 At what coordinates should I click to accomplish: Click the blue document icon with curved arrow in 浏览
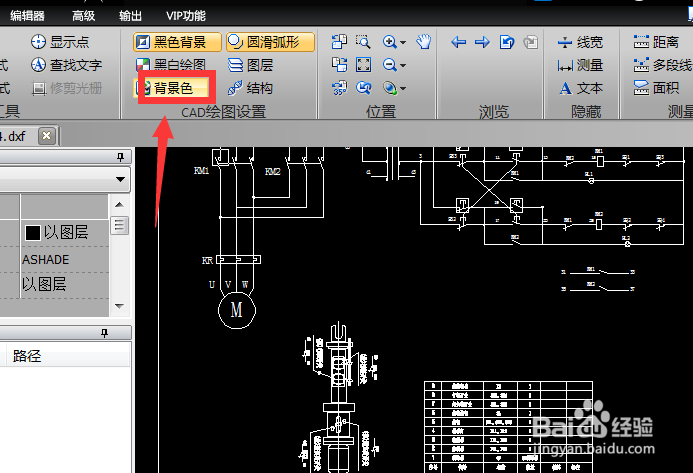coord(506,42)
